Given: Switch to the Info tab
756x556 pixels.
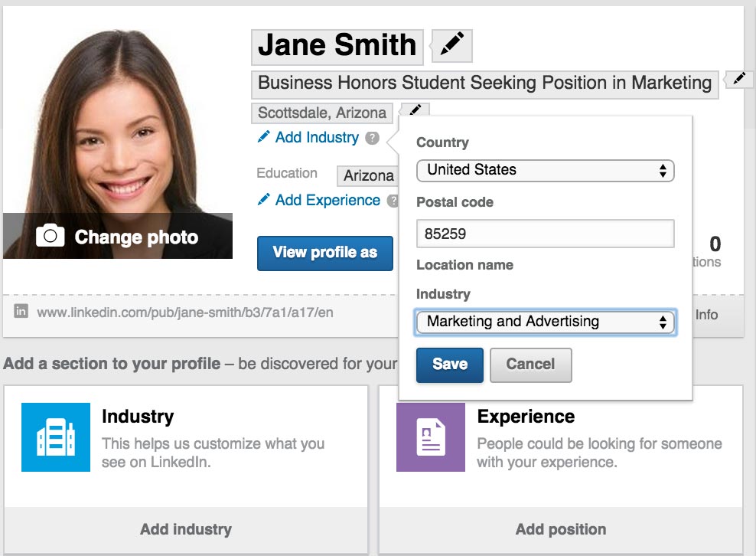Looking at the screenshot, I should 706,314.
